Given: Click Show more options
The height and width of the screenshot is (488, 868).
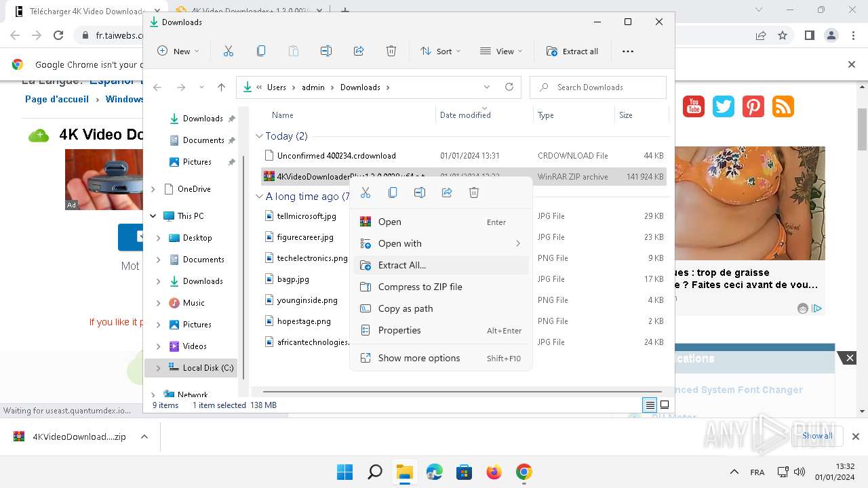Looking at the screenshot, I should click(x=441, y=358).
